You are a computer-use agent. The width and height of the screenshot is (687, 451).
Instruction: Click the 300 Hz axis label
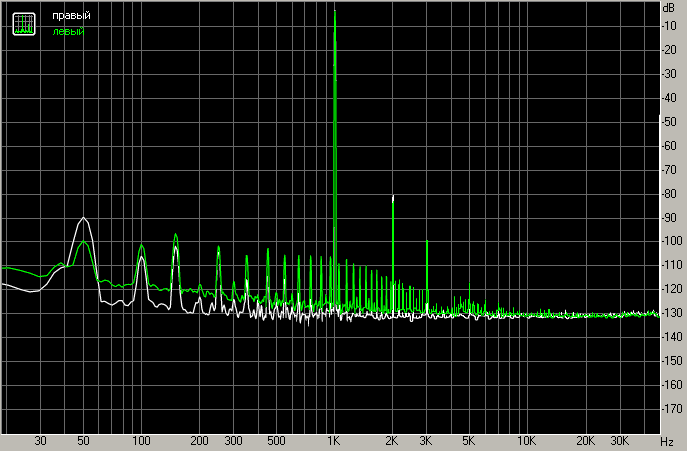(233, 440)
